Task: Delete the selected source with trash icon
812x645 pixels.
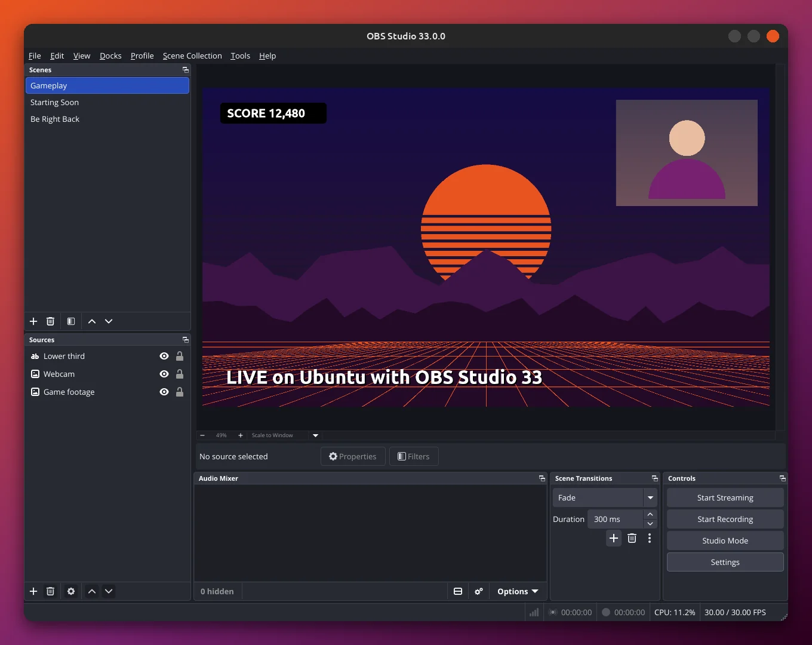Action: pos(51,591)
